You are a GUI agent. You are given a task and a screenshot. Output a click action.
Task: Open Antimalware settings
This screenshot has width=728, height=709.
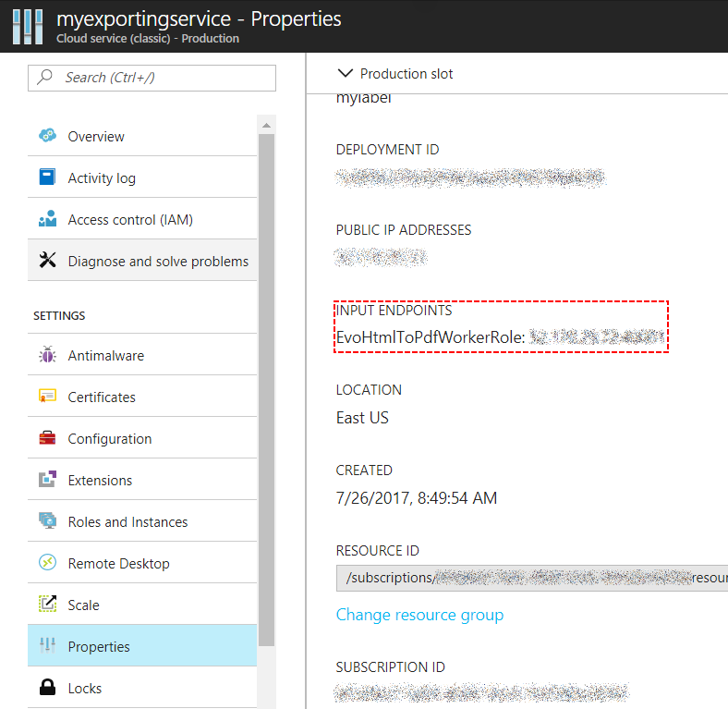click(x=142, y=356)
